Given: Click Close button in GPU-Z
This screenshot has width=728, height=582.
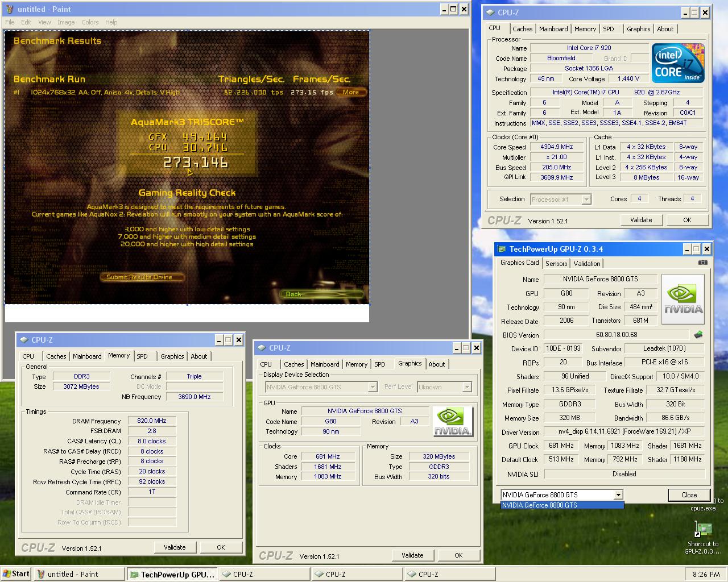Looking at the screenshot, I should pyautogui.click(x=689, y=495).
